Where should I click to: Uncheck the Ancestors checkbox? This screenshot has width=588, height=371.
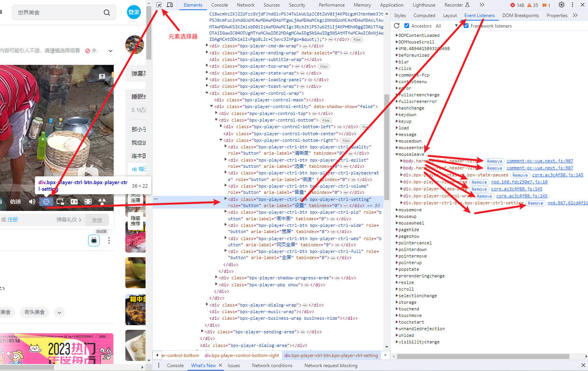407,26
